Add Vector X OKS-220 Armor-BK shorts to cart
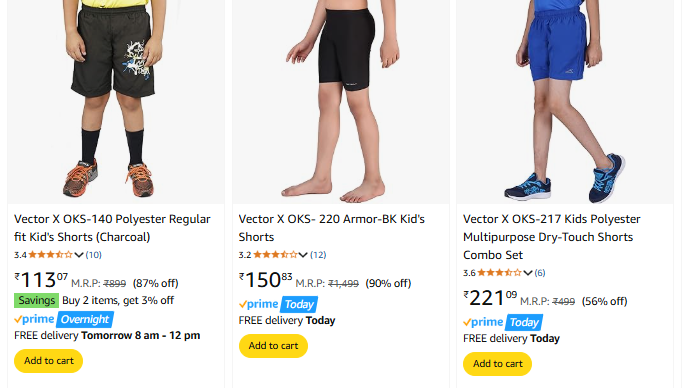Viewport: 682px width, 388px height. click(273, 346)
